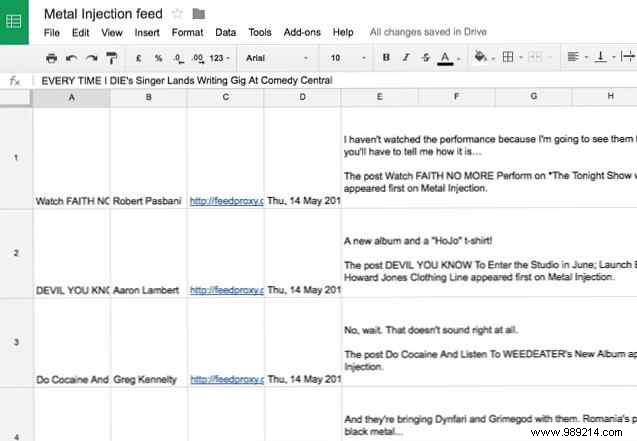Toggle italic formatting
This screenshot has width=637, height=441.
[x=406, y=58]
